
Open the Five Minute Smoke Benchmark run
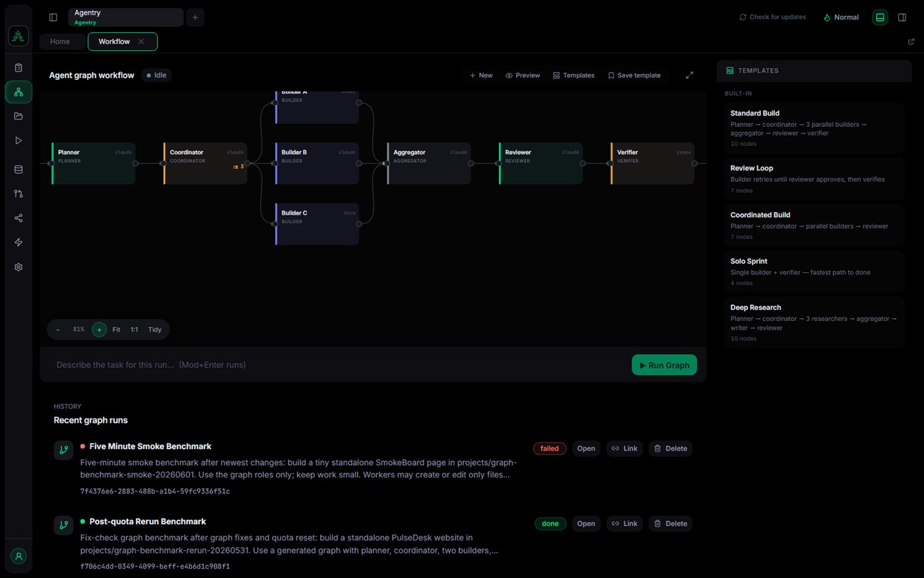586,449
